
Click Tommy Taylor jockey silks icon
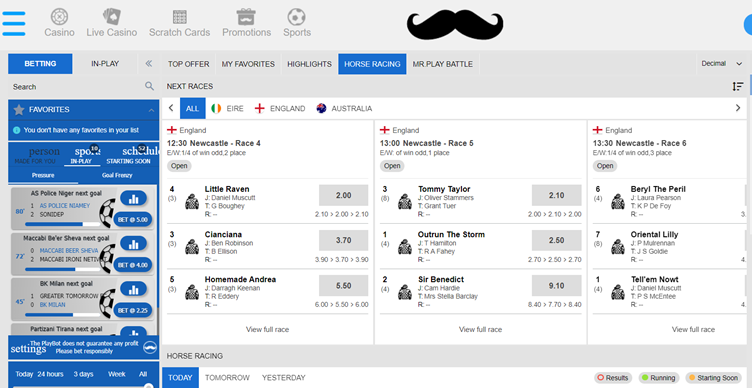(x=405, y=202)
